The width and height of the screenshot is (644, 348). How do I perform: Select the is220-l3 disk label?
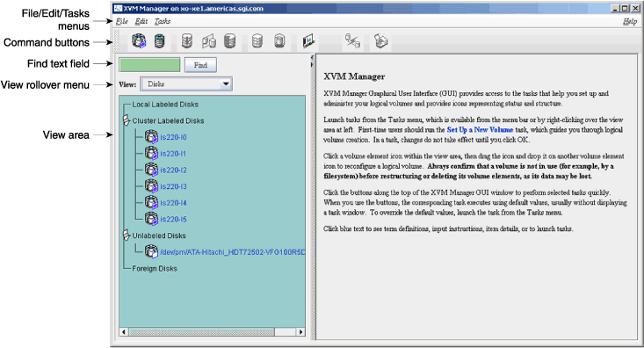(x=173, y=186)
